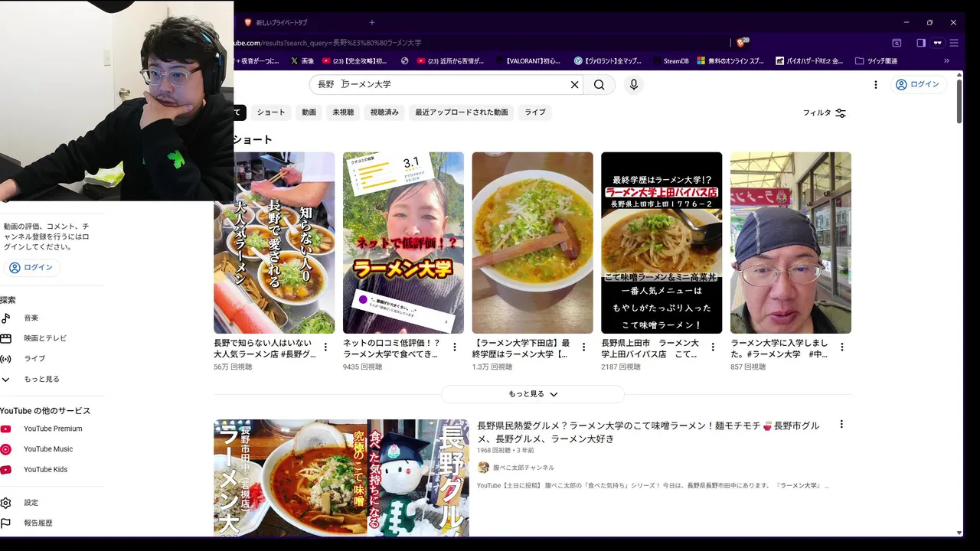This screenshot has width=980, height=551.
Task: Open the ツイッチ関連 bookmark folder
Action: point(876,61)
